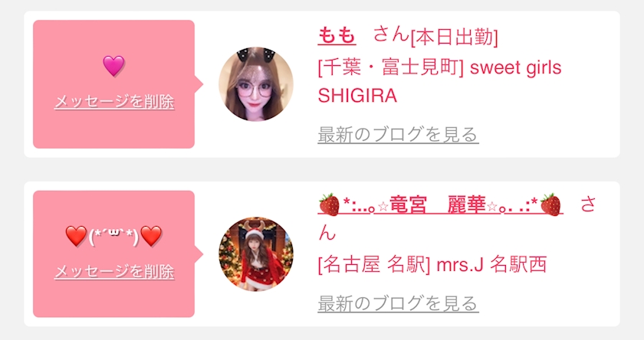Click the pink heart emoji message
Screen dimensions: 644x340
point(113,66)
